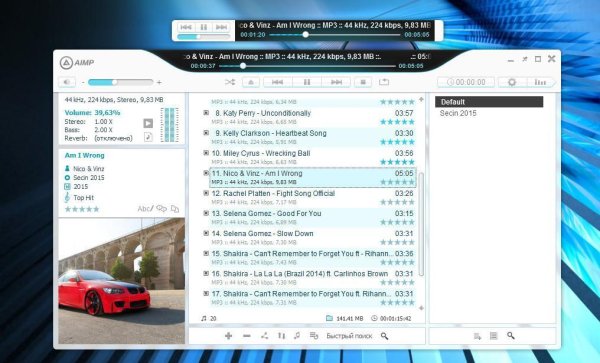Select the Secin 2015 playlist
The height and width of the screenshot is (363, 600).
tap(458, 113)
